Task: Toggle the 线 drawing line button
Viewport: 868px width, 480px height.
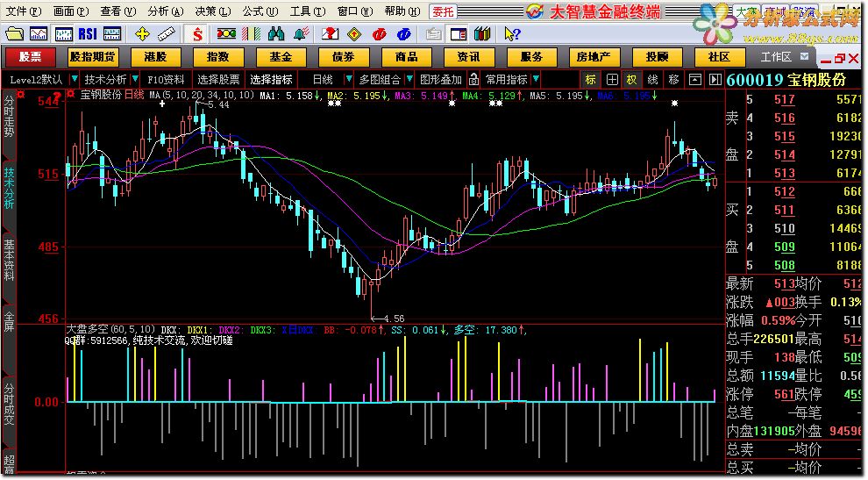Action: pos(652,80)
